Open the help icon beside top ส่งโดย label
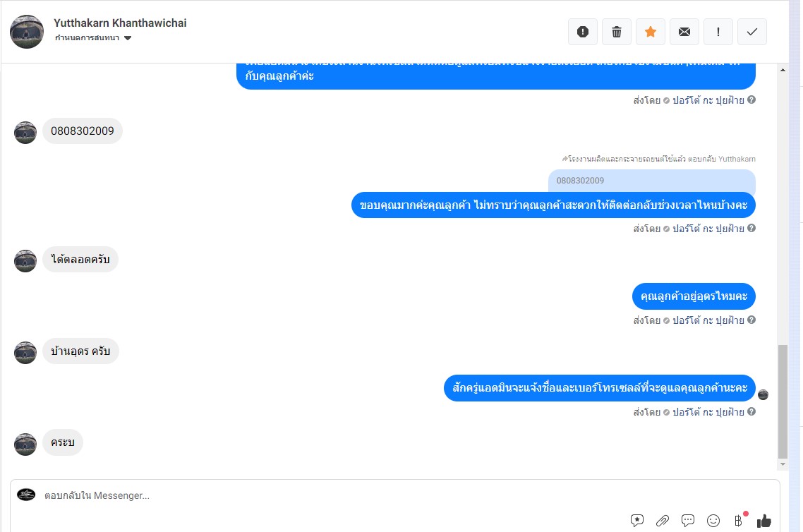Screen dimensions: 803x532 point(751,100)
